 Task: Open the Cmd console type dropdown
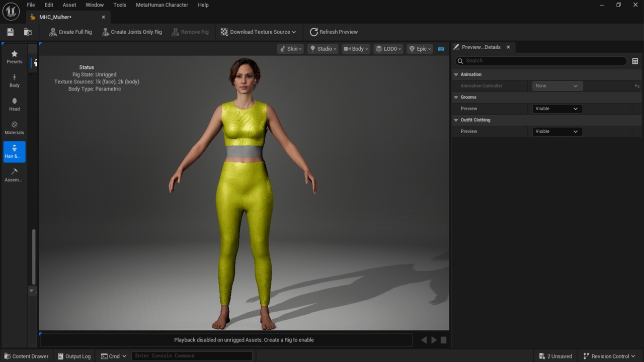[x=114, y=356]
